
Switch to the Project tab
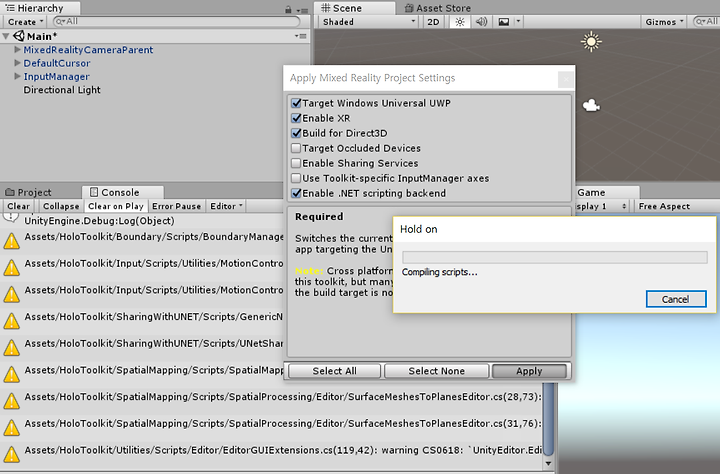click(28, 192)
